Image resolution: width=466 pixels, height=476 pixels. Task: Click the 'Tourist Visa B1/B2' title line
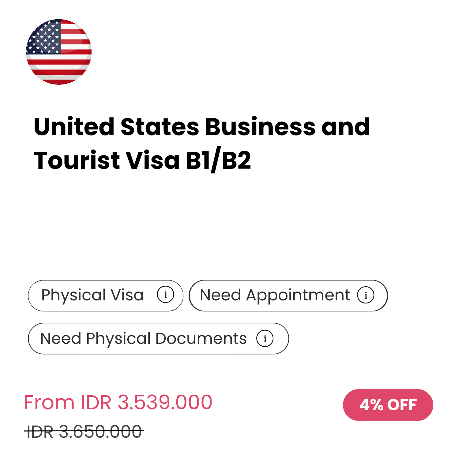click(x=142, y=160)
